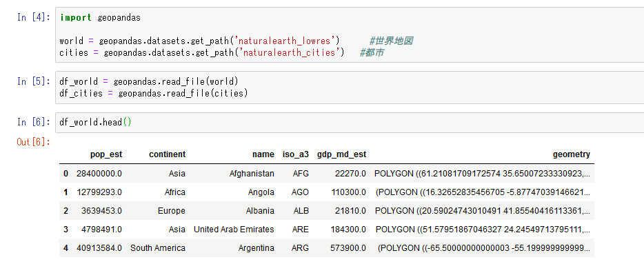This screenshot has height=264, width=644.
Task: Click the name column header
Action: [x=263, y=154]
